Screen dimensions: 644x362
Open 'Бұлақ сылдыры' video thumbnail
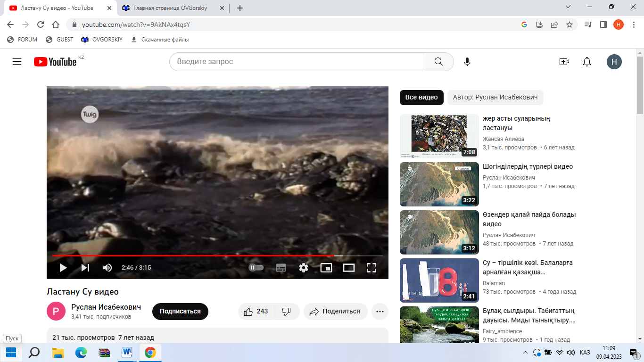pyautogui.click(x=439, y=325)
